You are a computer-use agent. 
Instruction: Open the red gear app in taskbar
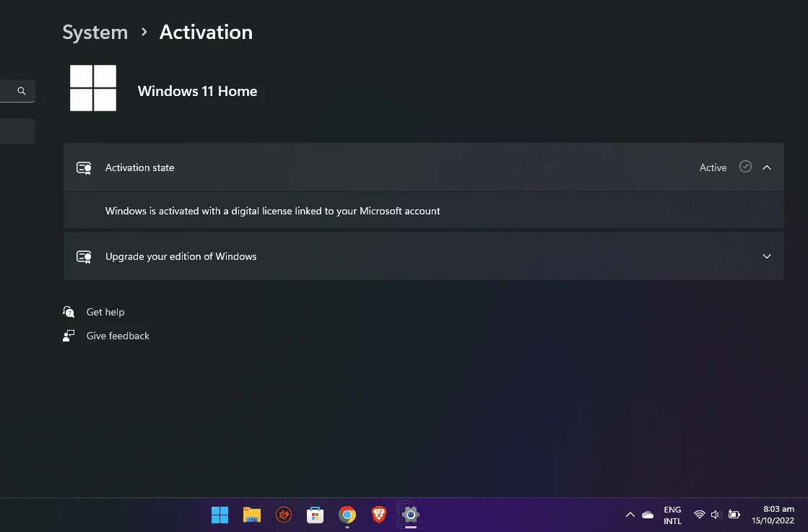point(284,515)
